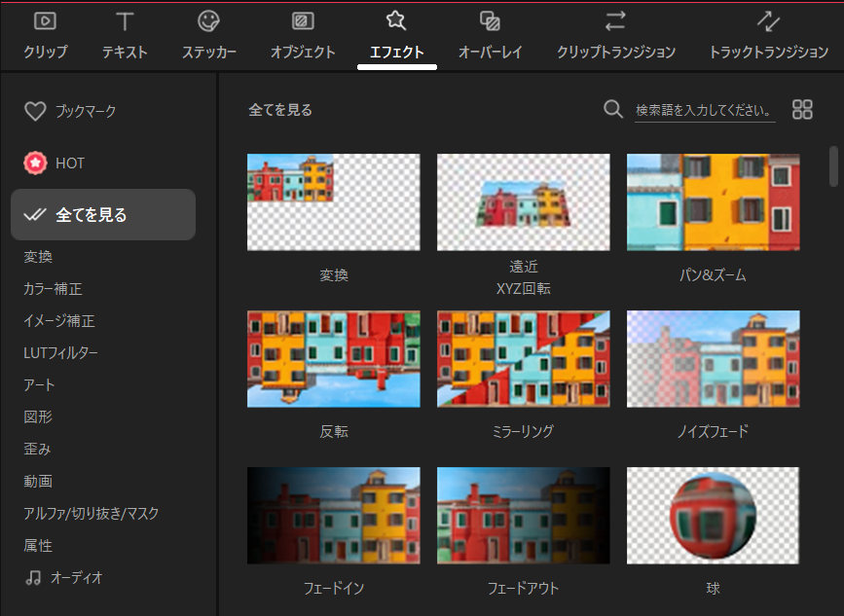Select the テキスト (Text) tool icon
The width and height of the screenshot is (844, 616).
pos(125,21)
